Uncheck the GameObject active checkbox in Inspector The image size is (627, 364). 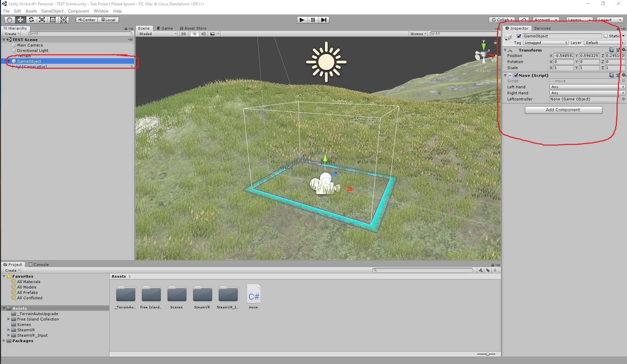click(x=519, y=36)
